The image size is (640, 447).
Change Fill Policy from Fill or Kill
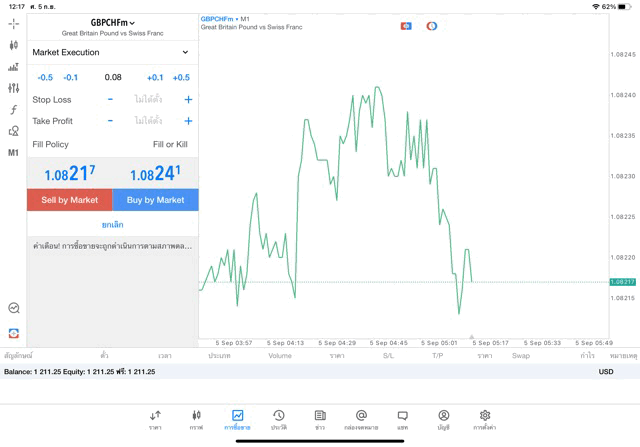click(169, 145)
